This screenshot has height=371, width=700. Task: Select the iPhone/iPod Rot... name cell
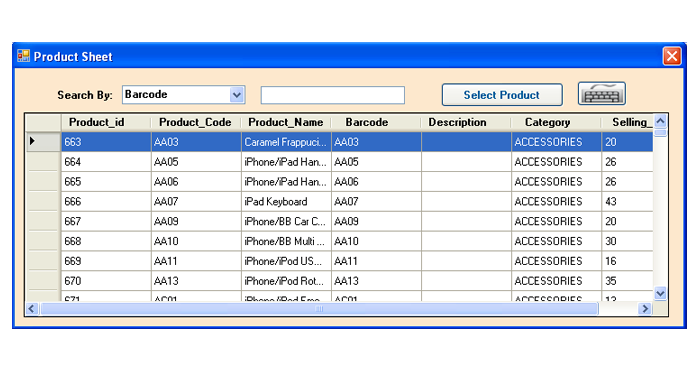click(286, 281)
